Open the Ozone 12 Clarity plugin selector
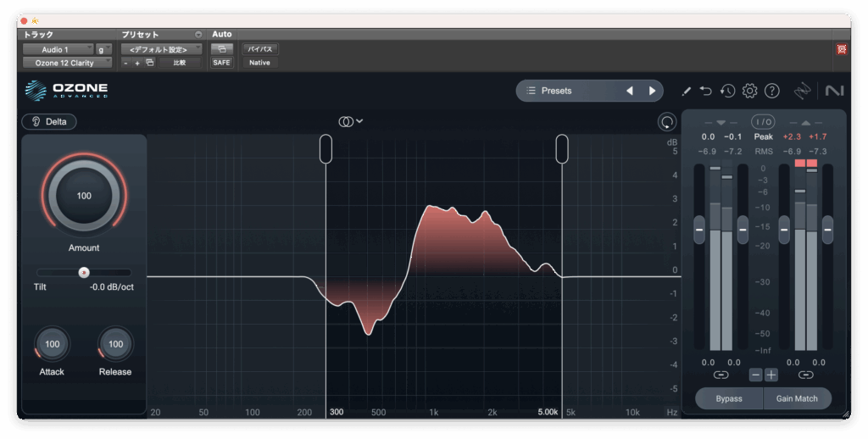This screenshot has height=439, width=868. pos(66,63)
